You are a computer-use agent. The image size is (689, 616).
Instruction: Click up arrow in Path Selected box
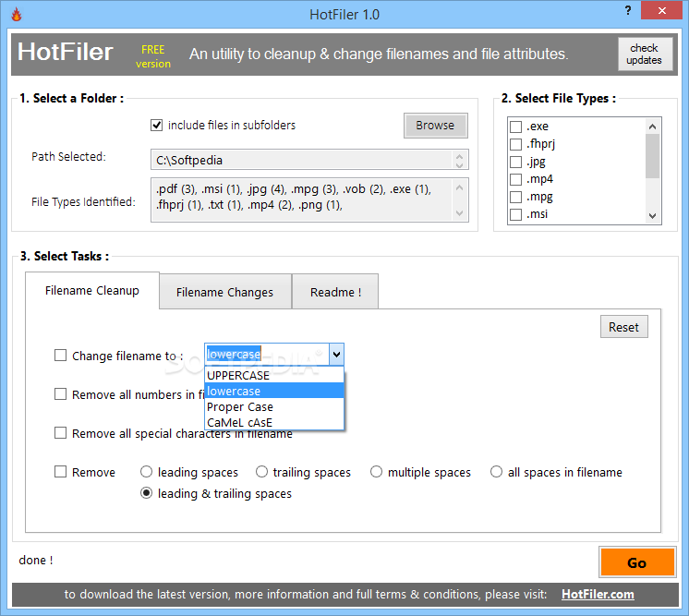[459, 155]
